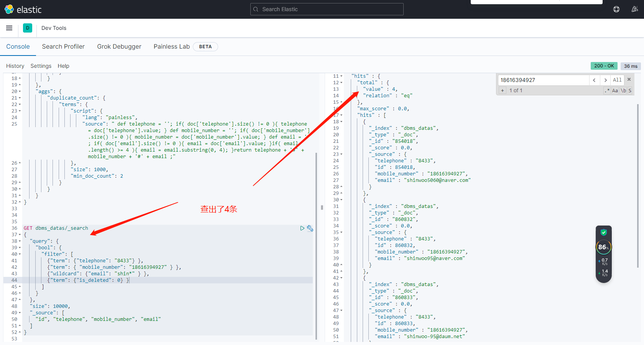Go to the next search match
This screenshot has height=345, width=644.
605,80
